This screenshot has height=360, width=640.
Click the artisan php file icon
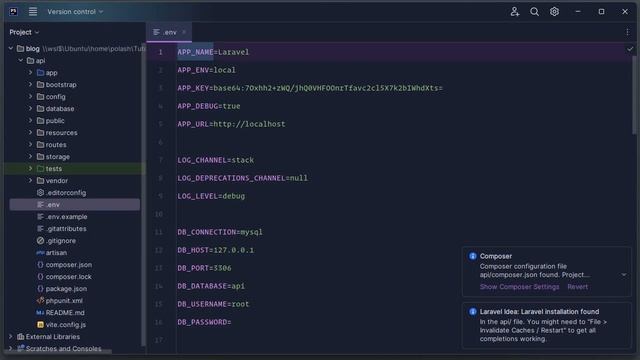click(x=40, y=253)
